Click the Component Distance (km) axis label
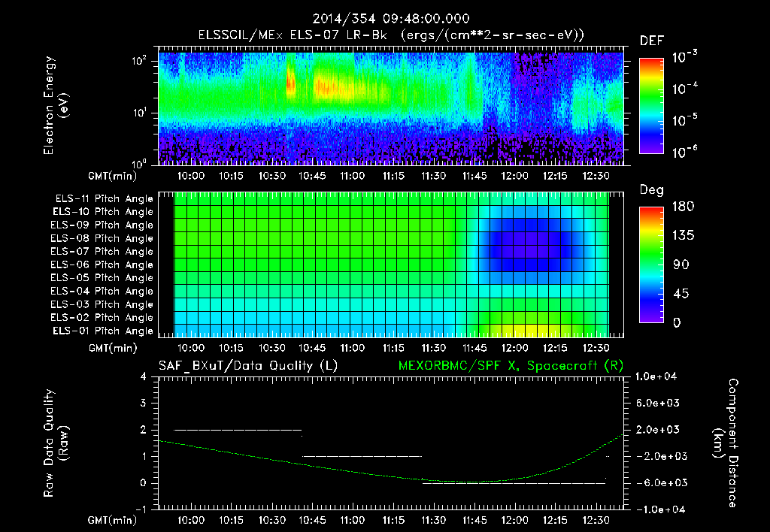This screenshot has width=770, height=532. (726, 443)
